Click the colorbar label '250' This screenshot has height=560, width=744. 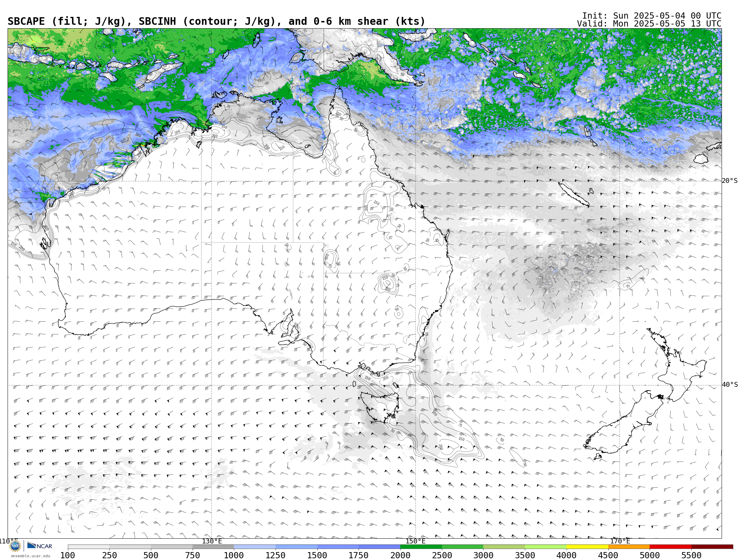pos(109,556)
